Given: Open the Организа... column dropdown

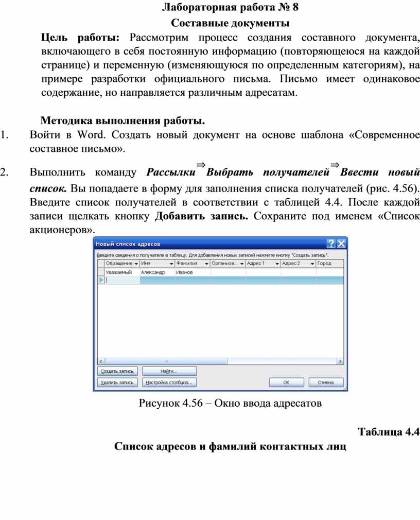Looking at the screenshot, I should (242, 264).
